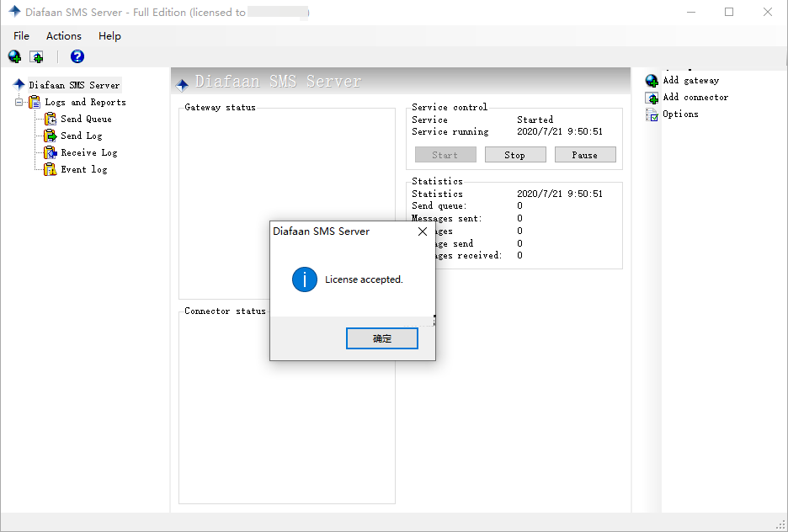Click the Statistics timestamp value
Viewport: 788px width, 532px height.
coord(560,194)
